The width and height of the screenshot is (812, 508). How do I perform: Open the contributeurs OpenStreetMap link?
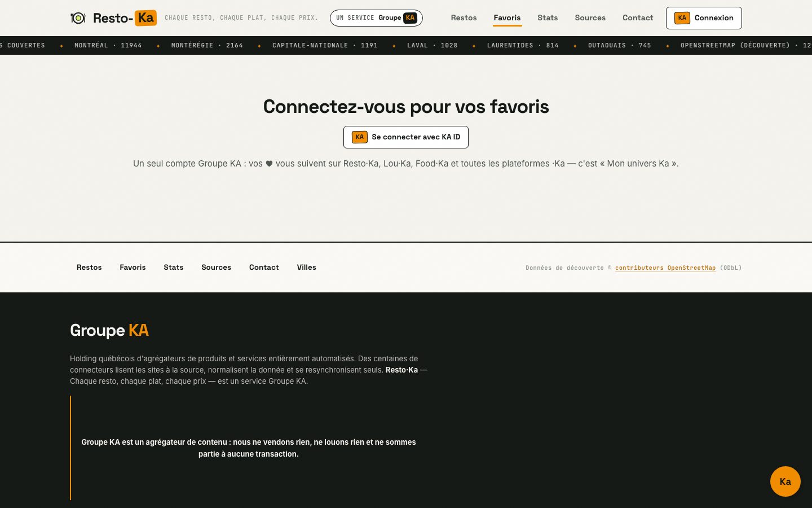(x=665, y=268)
